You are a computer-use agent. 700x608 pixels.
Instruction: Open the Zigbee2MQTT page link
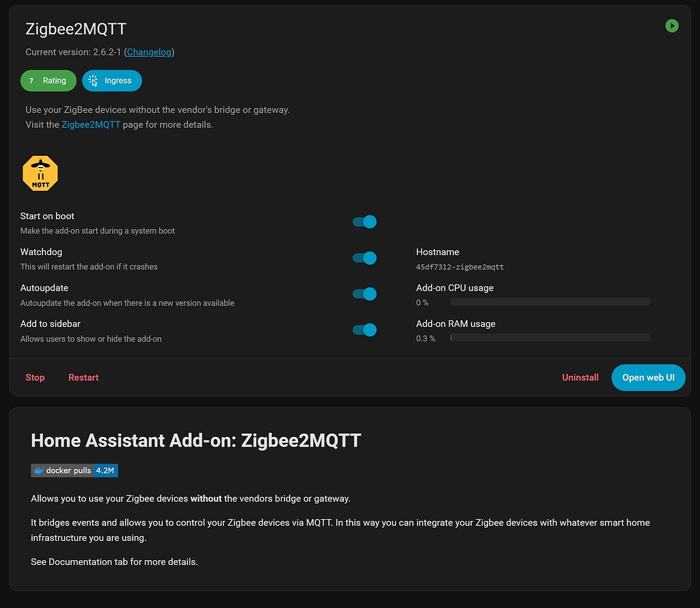click(91, 124)
